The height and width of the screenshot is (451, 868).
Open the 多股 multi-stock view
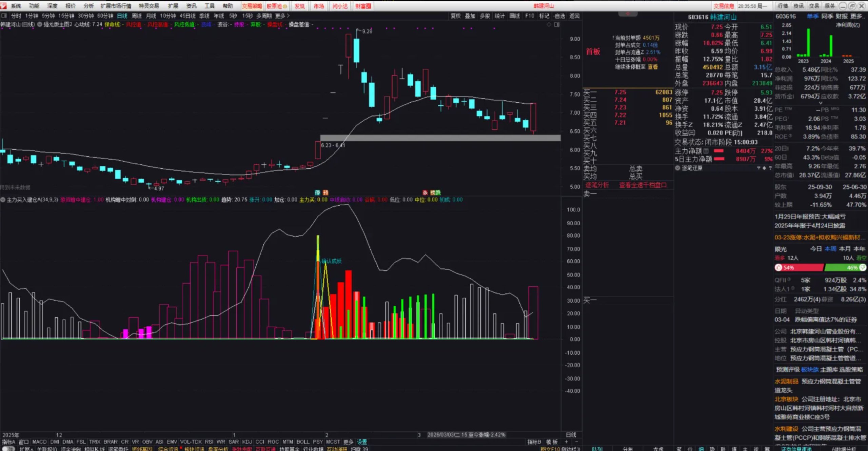coord(486,16)
